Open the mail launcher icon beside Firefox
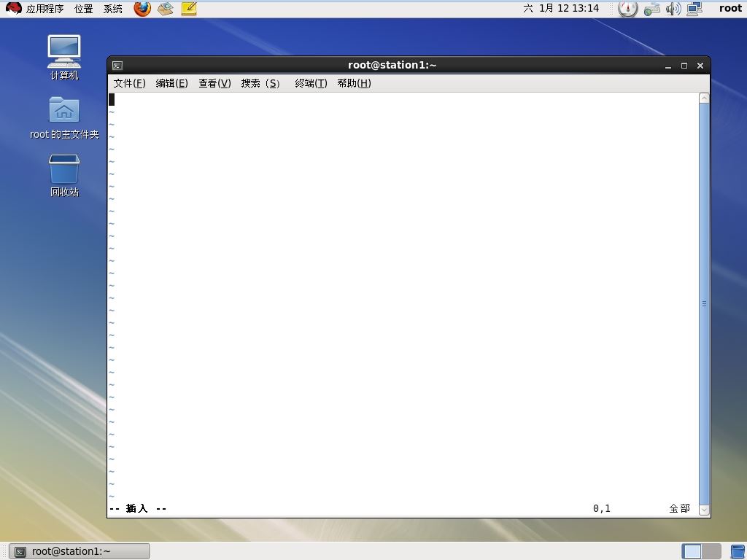 [x=166, y=8]
